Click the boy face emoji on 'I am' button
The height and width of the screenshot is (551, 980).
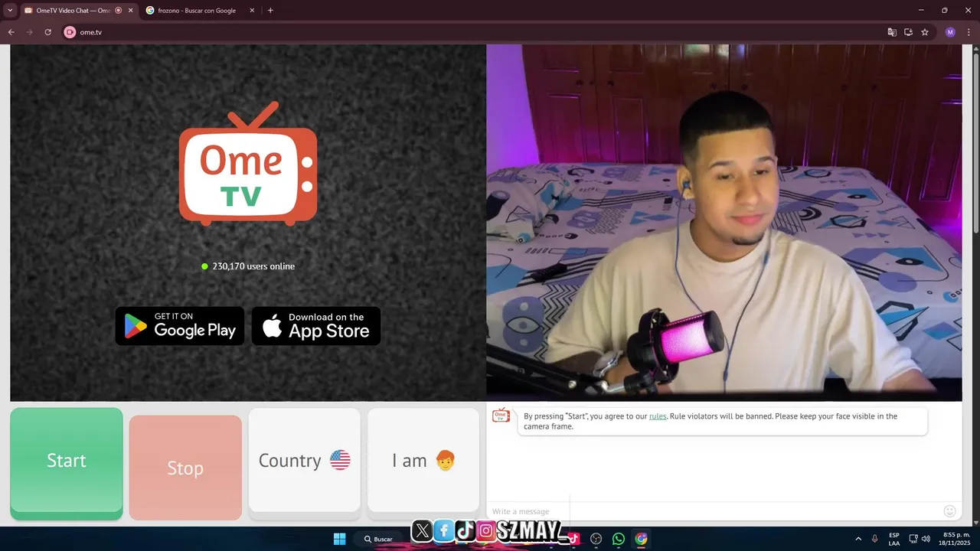445,460
